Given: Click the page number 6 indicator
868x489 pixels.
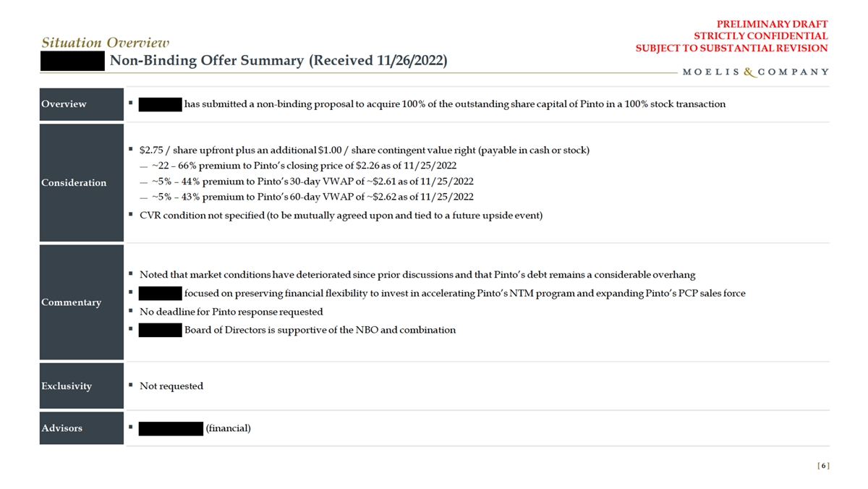Looking at the screenshot, I should click(x=824, y=465).
